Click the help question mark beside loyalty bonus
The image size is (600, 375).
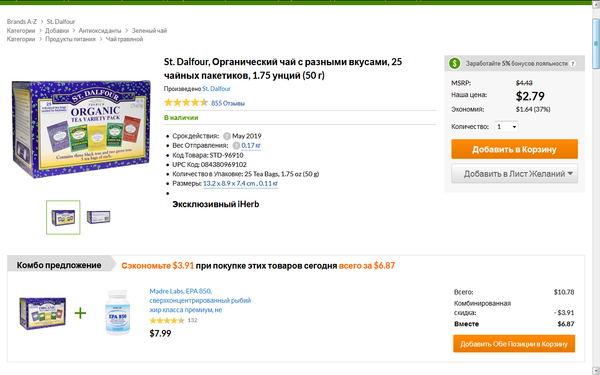click(573, 64)
